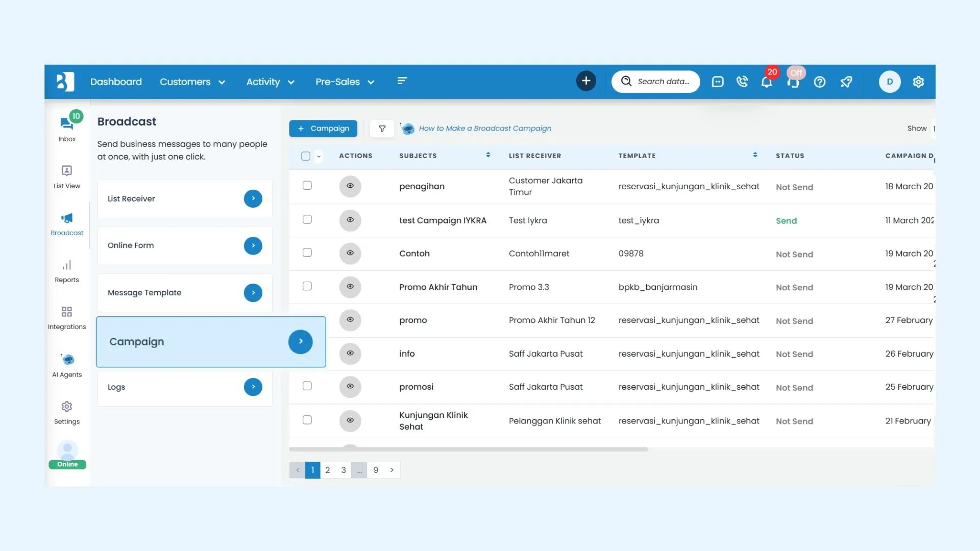Viewport: 980px width, 551px height.
Task: Click the blue plus quick-add icon
Action: (x=586, y=81)
